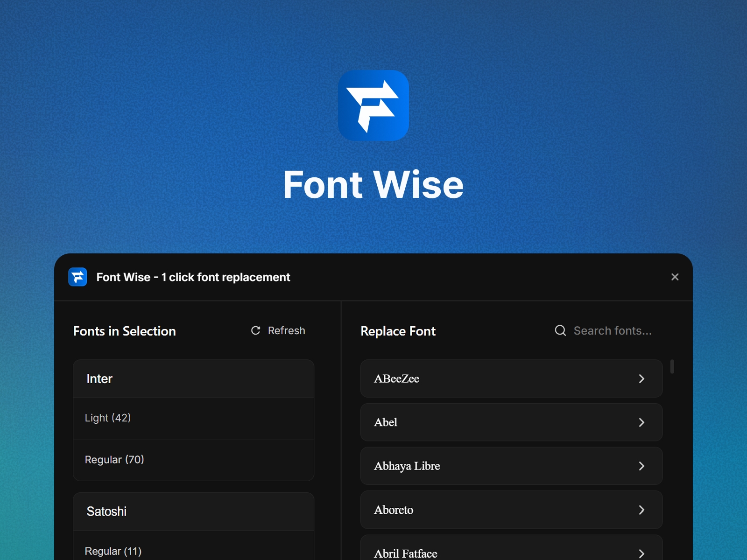
Task: Choose Abhaya Libre as replacement font
Action: click(x=511, y=466)
